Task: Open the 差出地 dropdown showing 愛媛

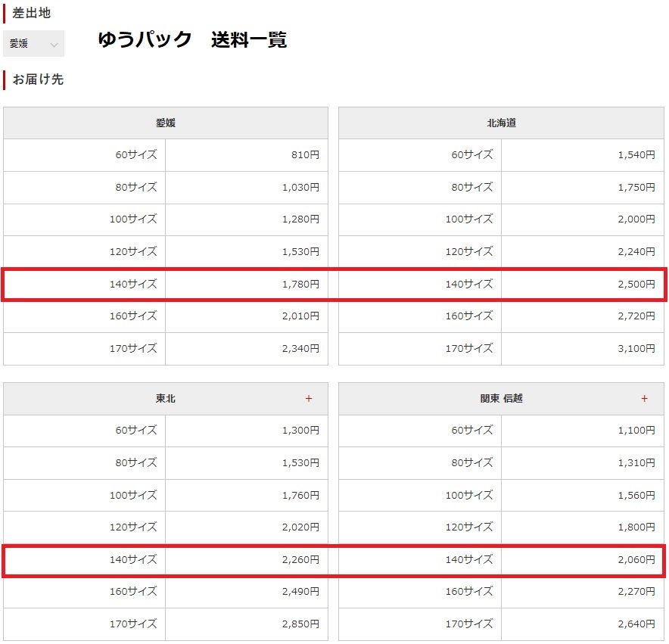Action: click(33, 44)
